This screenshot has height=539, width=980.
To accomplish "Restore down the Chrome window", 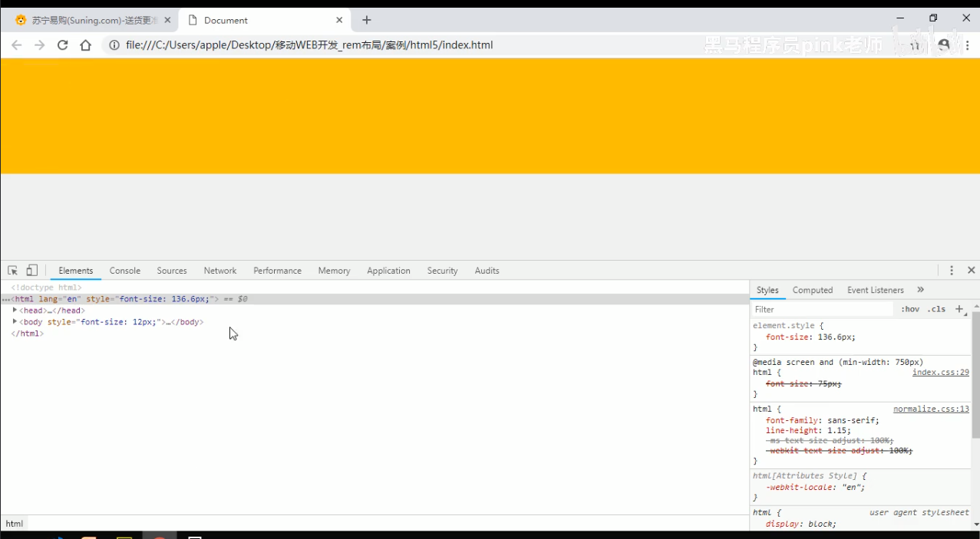I will pyautogui.click(x=933, y=18).
